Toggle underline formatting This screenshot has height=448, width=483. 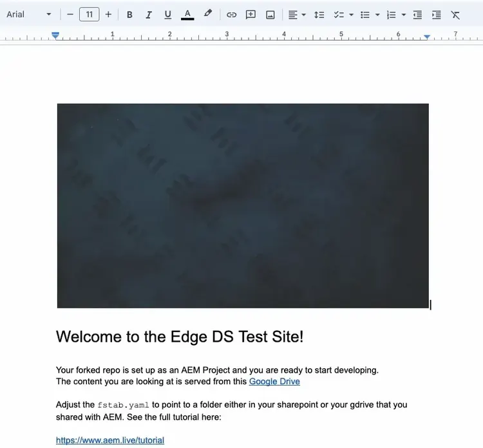(x=168, y=14)
